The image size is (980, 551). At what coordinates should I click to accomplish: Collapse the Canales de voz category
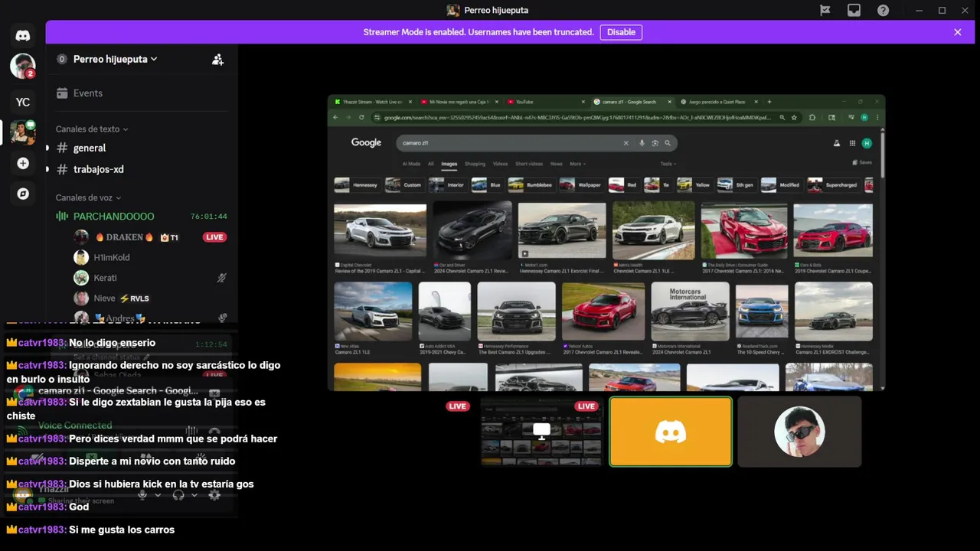(x=88, y=197)
